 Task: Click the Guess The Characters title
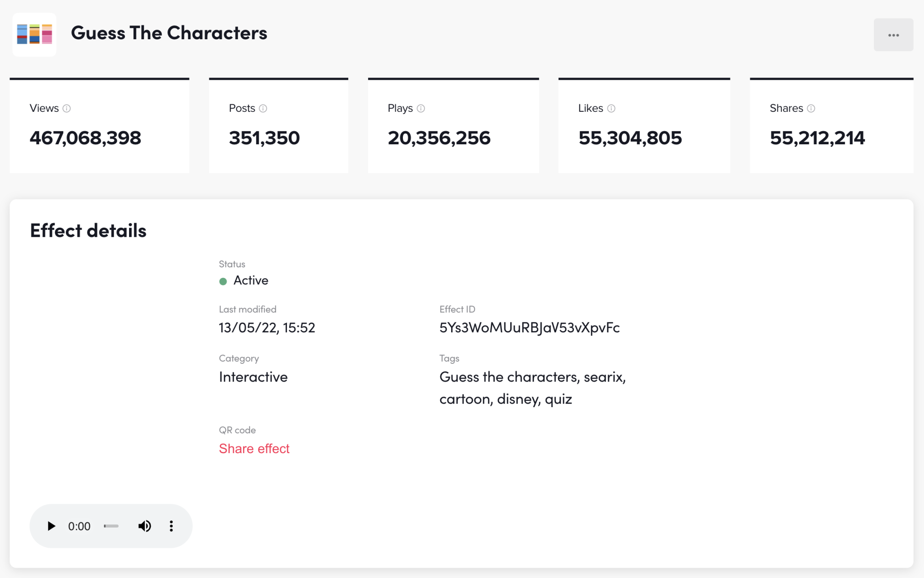(169, 33)
